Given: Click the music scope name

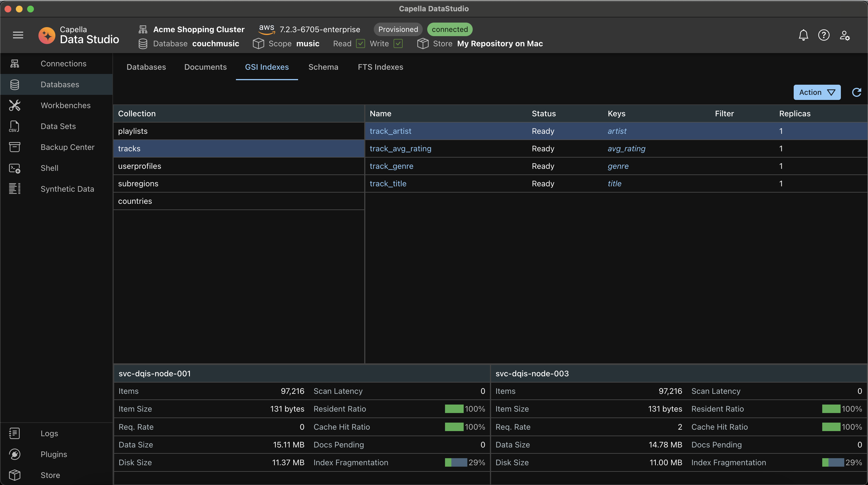Looking at the screenshot, I should [x=308, y=43].
